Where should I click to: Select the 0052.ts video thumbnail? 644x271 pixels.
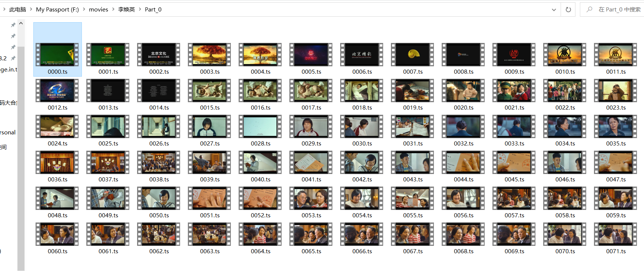point(260,198)
